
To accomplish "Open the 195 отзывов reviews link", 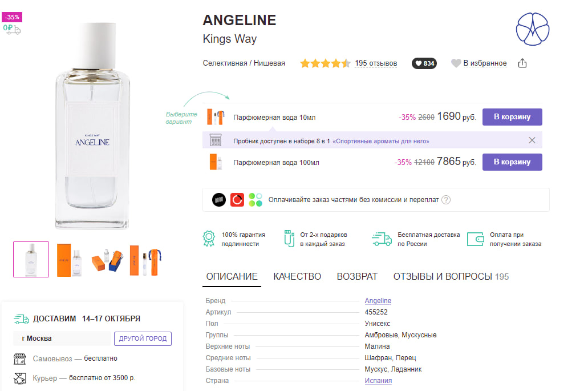I will pos(376,63).
